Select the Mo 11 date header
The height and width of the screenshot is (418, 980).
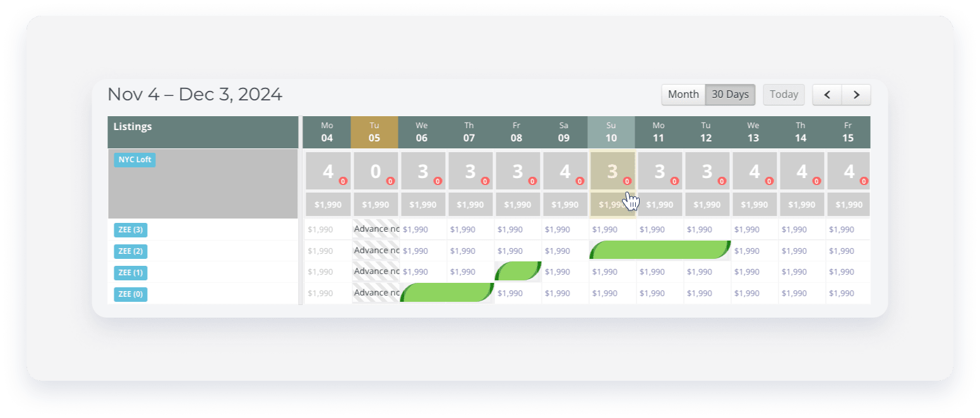pos(659,132)
